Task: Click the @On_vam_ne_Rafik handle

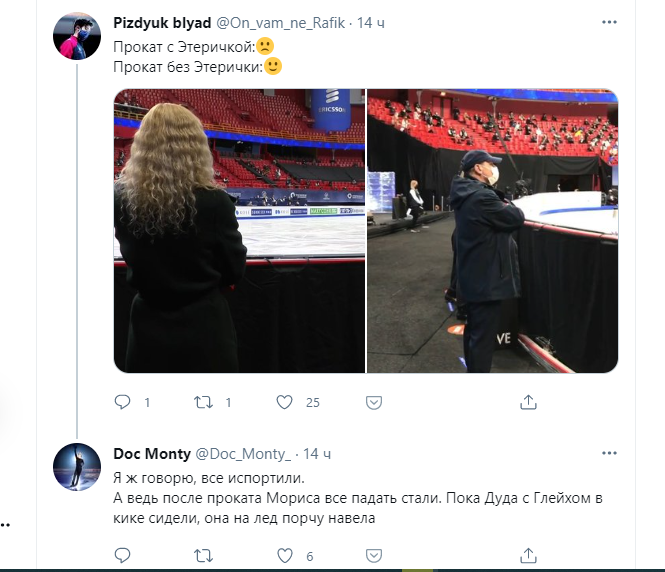Action: (x=286, y=22)
